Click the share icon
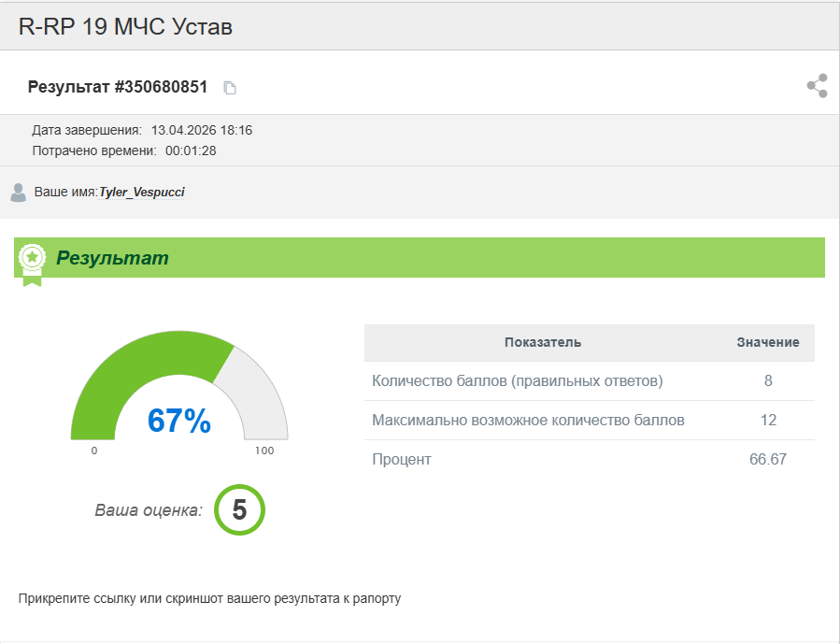840x644 pixels. click(x=817, y=86)
